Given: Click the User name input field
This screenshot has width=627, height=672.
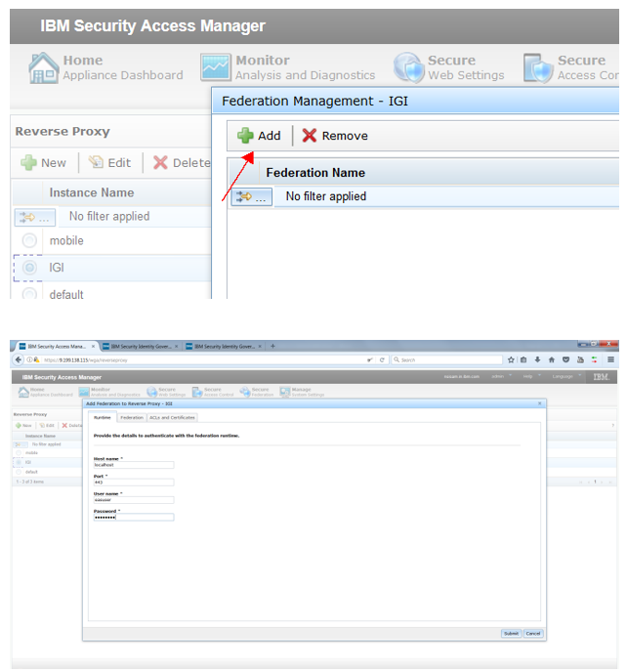Looking at the screenshot, I should tap(134, 500).
